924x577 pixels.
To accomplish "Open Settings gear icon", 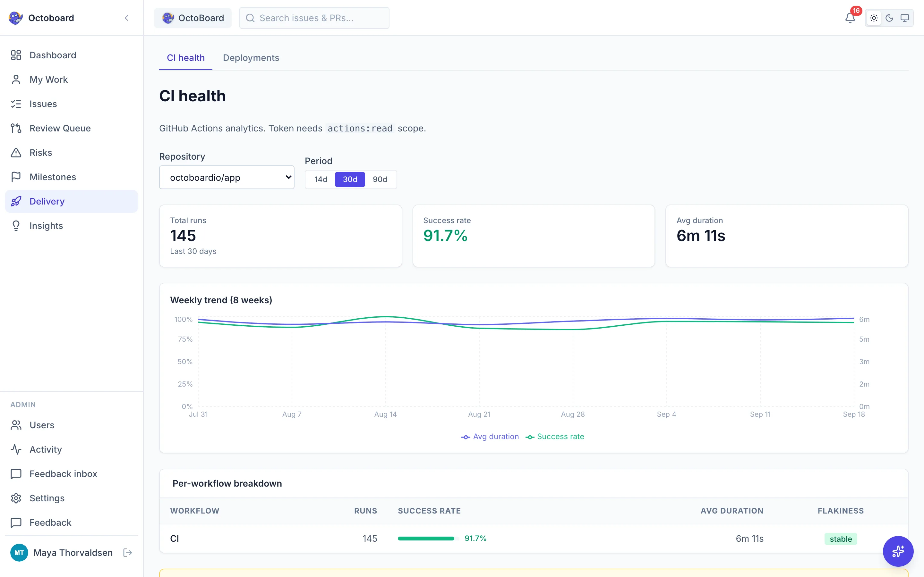I will (16, 498).
